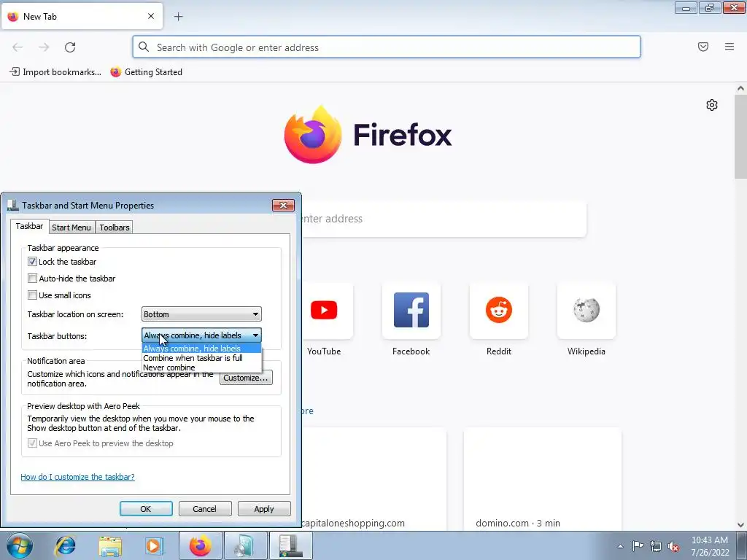Click OK in Taskbar properties
747x560 pixels.
(146, 508)
